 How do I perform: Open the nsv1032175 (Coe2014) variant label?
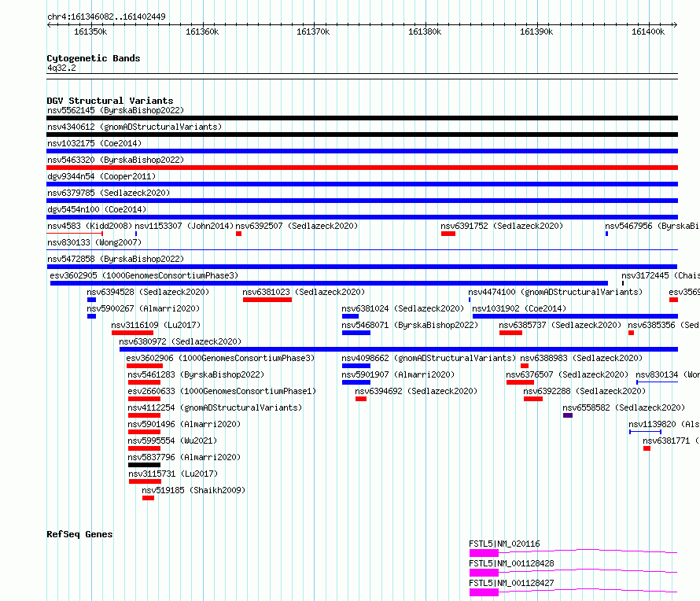pyautogui.click(x=94, y=143)
